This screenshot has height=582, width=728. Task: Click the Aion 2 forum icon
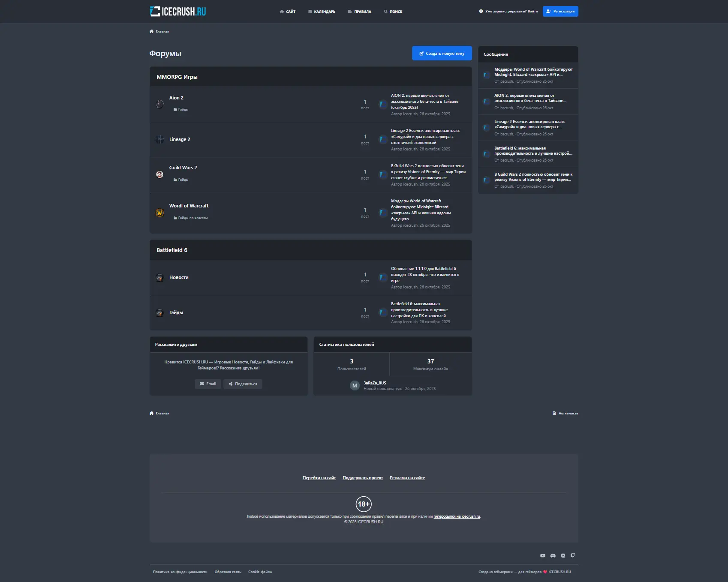pos(160,104)
